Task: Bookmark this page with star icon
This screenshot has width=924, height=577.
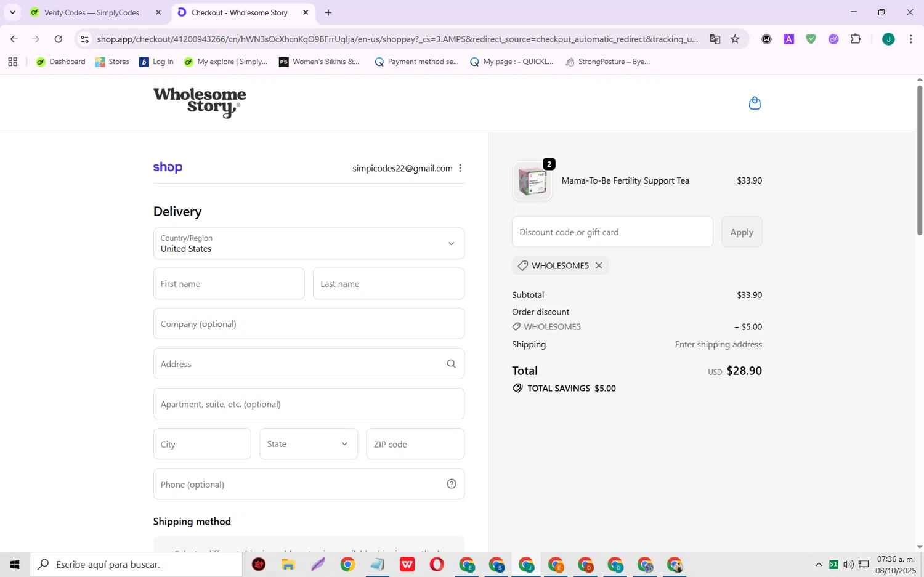Action: pos(735,39)
